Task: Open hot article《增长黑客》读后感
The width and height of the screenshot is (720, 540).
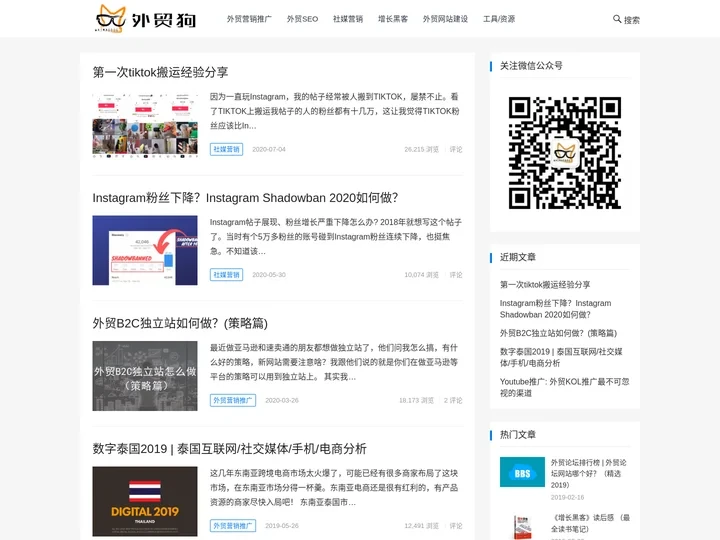Action: click(590, 523)
